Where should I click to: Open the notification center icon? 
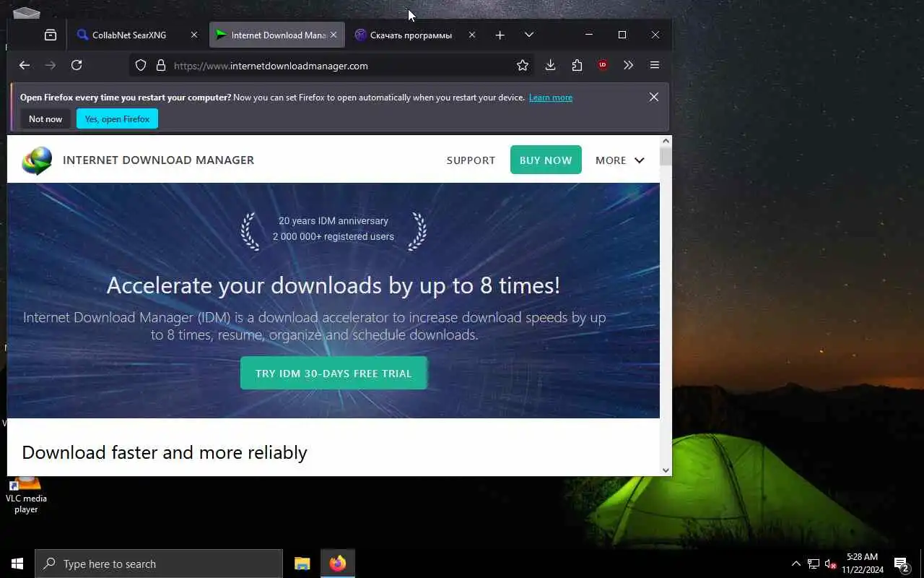click(x=902, y=564)
